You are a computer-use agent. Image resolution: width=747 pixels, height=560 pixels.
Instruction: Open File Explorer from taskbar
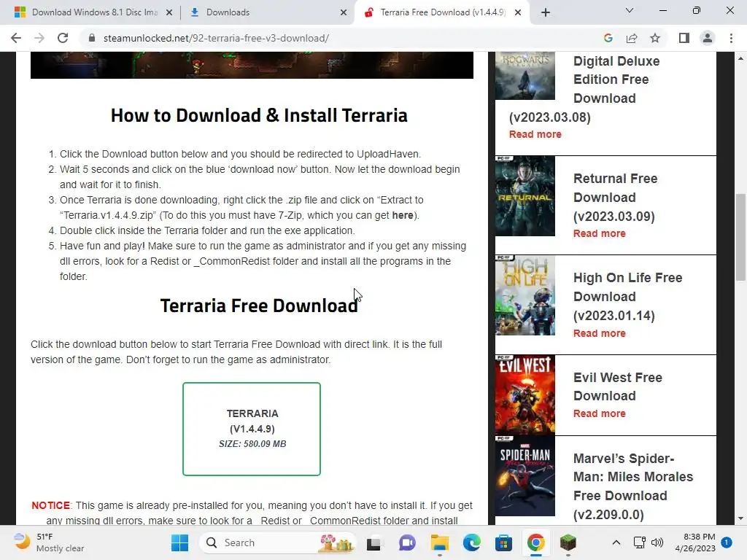440,542
